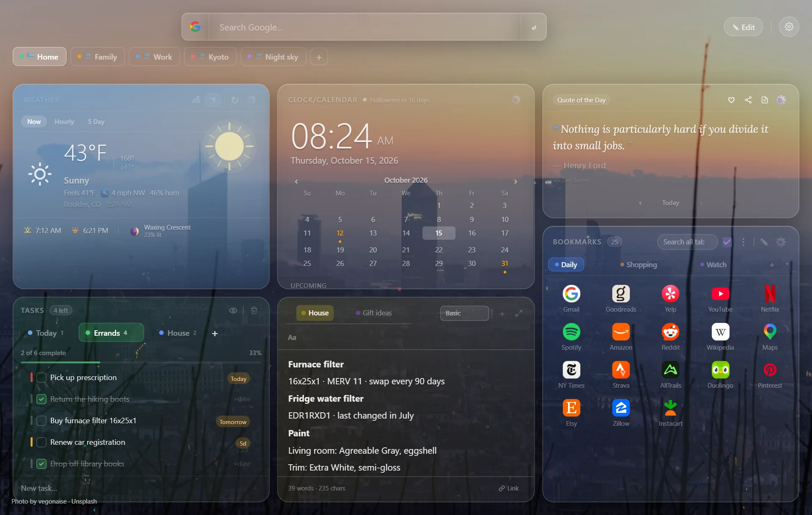This screenshot has width=812, height=515.
Task: Share the quote of the day
Action: (x=748, y=100)
